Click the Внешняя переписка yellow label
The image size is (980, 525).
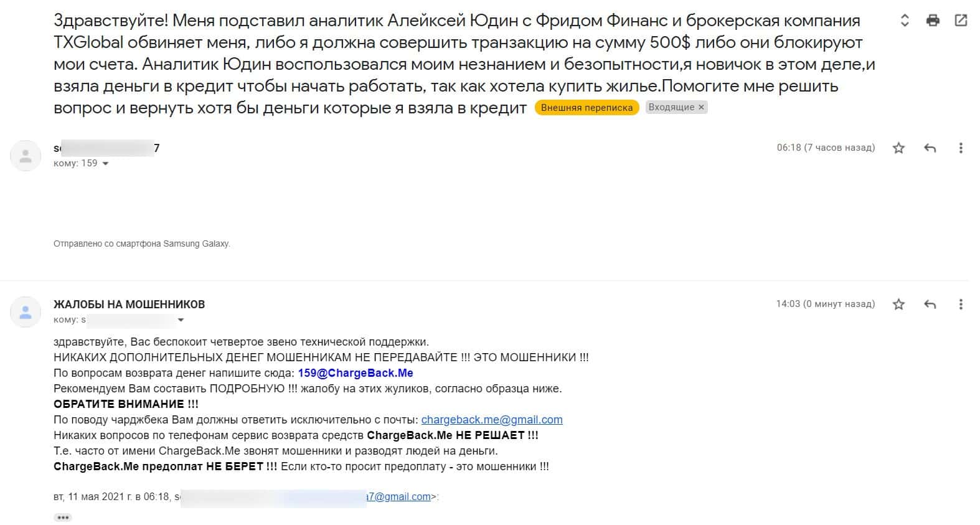[587, 108]
